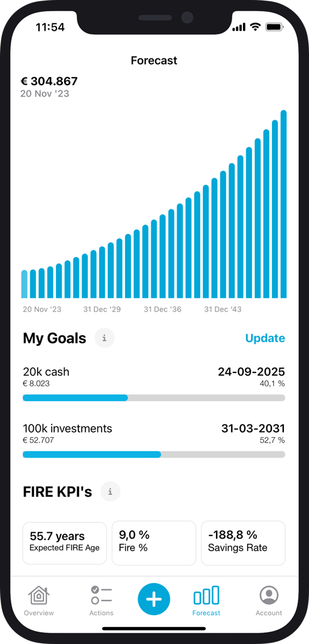Screen dimensions: 309x644
Task: Click the Update link for goals
Action: tap(265, 338)
